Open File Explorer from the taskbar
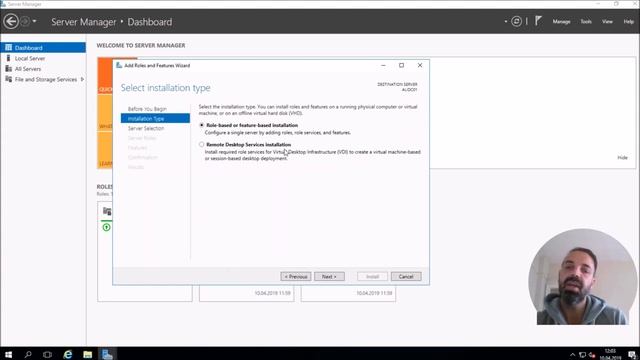640x360 pixels. pos(87,354)
